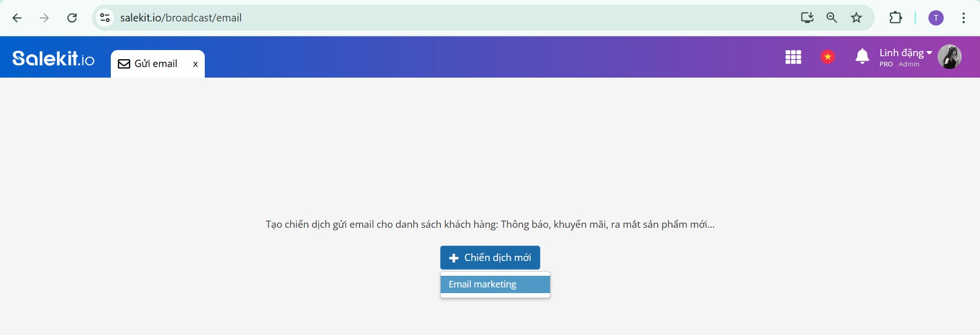This screenshot has height=335, width=980.
Task: Click the Chiến dịch mới button
Action: (490, 258)
